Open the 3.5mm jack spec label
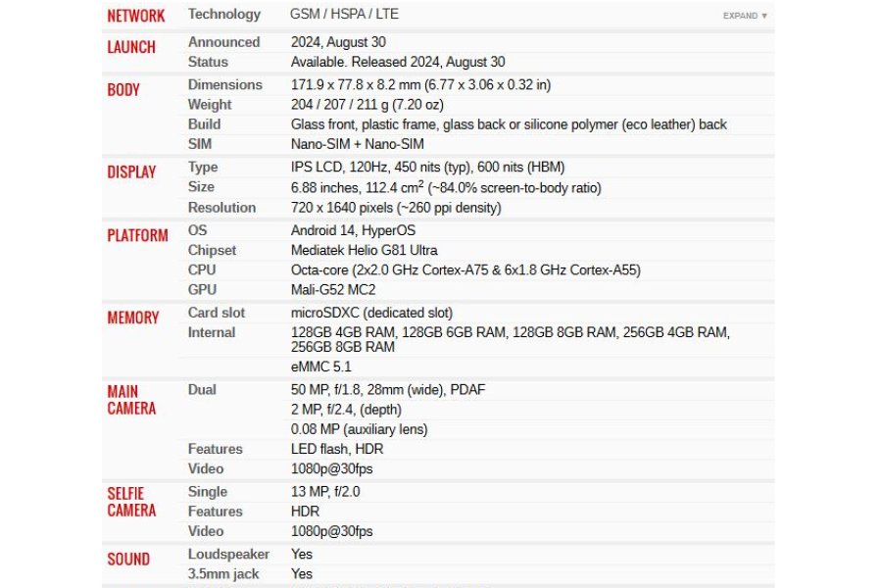The image size is (882, 588). point(223,574)
